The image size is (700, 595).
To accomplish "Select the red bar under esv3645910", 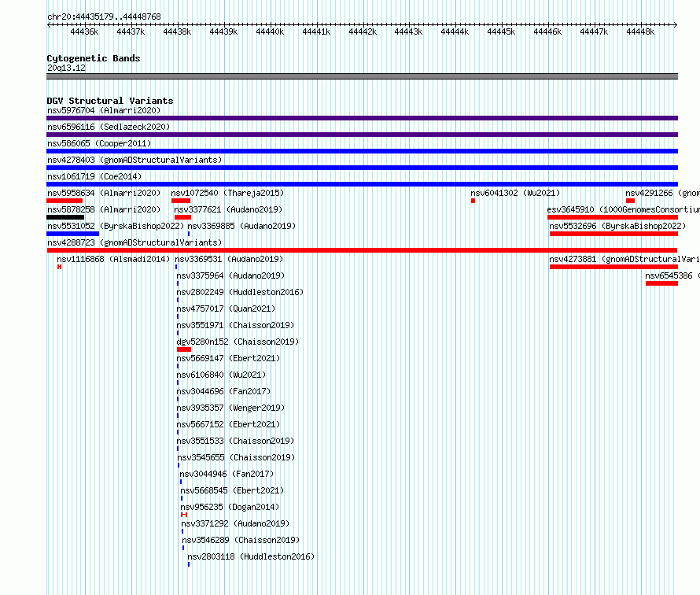I will coord(613,217).
